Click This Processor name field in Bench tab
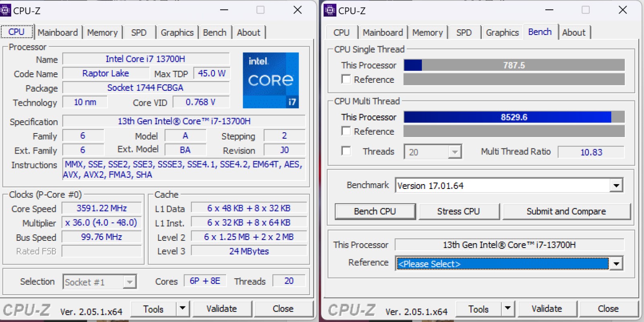 (x=510, y=245)
